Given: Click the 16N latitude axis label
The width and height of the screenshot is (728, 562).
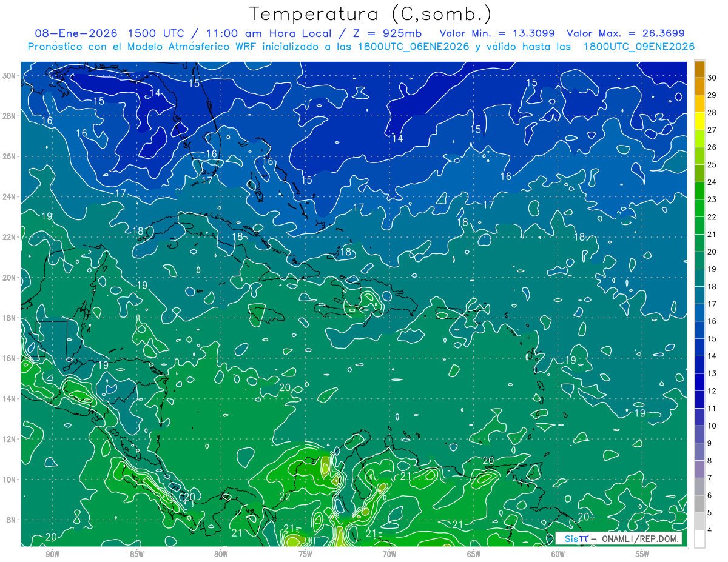Looking at the screenshot, I should tap(10, 358).
